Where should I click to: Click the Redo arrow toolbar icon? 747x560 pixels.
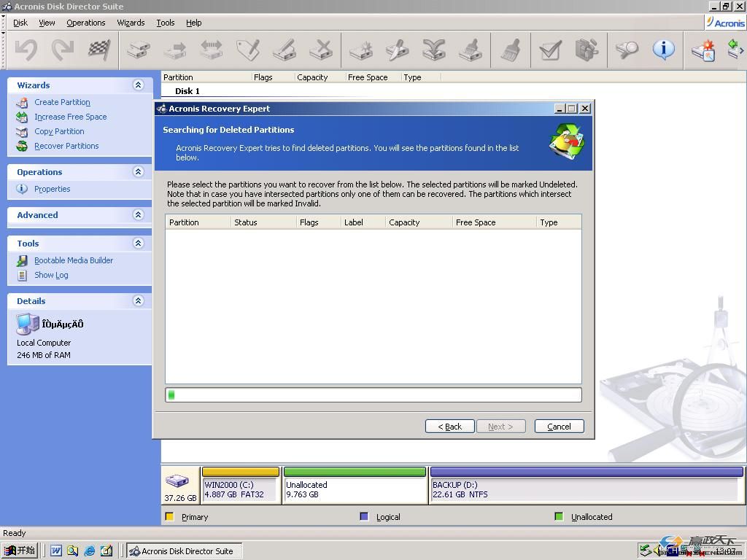tap(63, 50)
